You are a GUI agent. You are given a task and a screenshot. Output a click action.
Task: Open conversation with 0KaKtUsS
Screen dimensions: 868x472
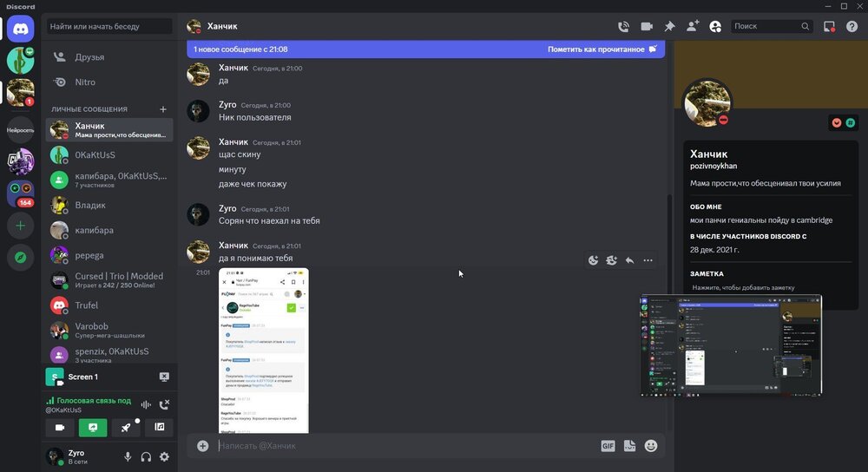coord(109,155)
